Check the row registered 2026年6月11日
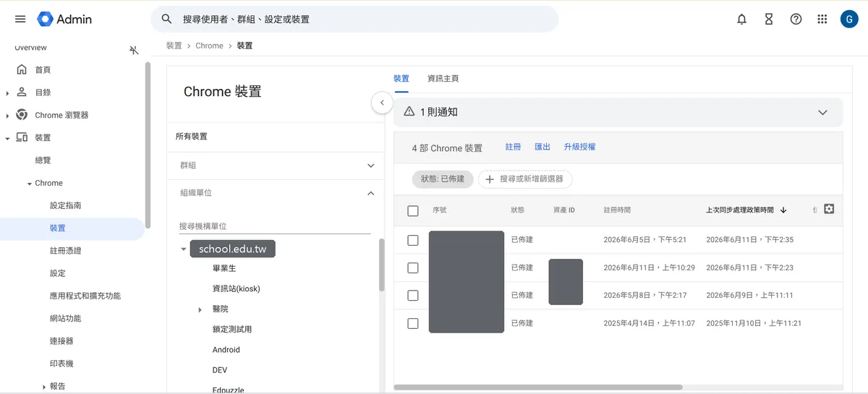Viewport: 868px width, 394px height. click(x=413, y=267)
